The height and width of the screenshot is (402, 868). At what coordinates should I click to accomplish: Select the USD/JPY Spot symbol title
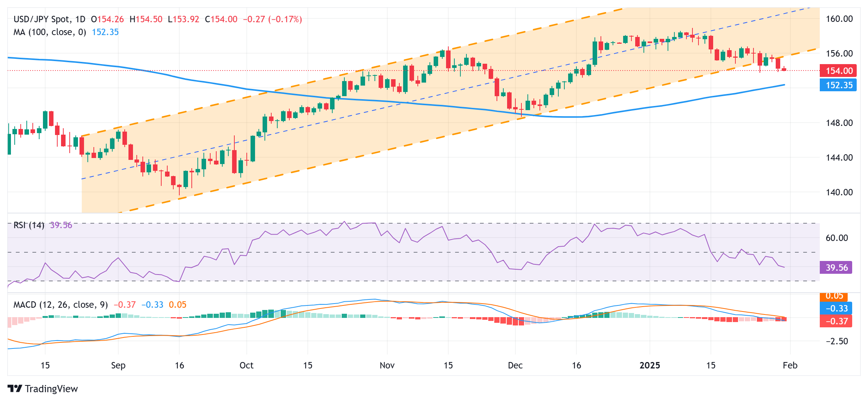(x=41, y=19)
